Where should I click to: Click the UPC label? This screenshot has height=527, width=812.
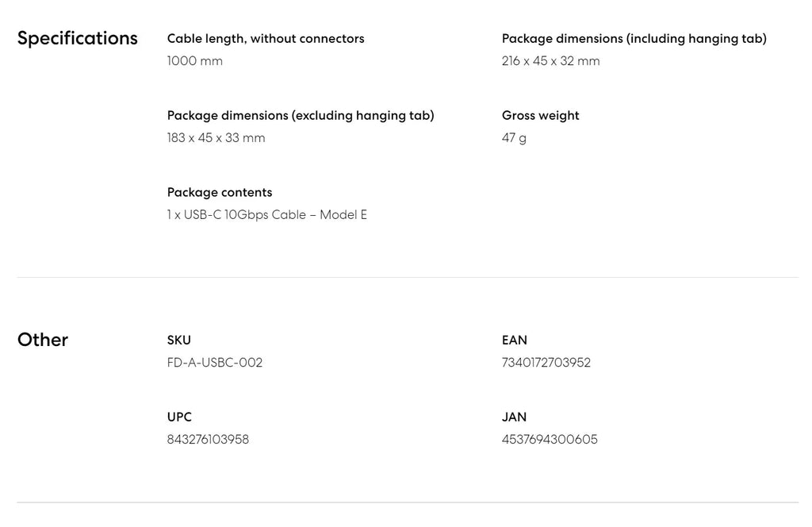179,417
